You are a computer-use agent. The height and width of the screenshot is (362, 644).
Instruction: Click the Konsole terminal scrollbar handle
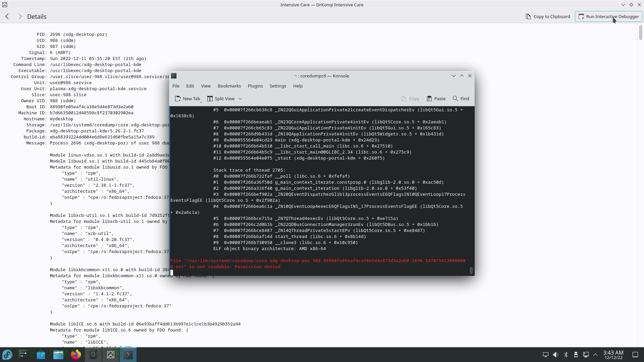tap(471, 270)
